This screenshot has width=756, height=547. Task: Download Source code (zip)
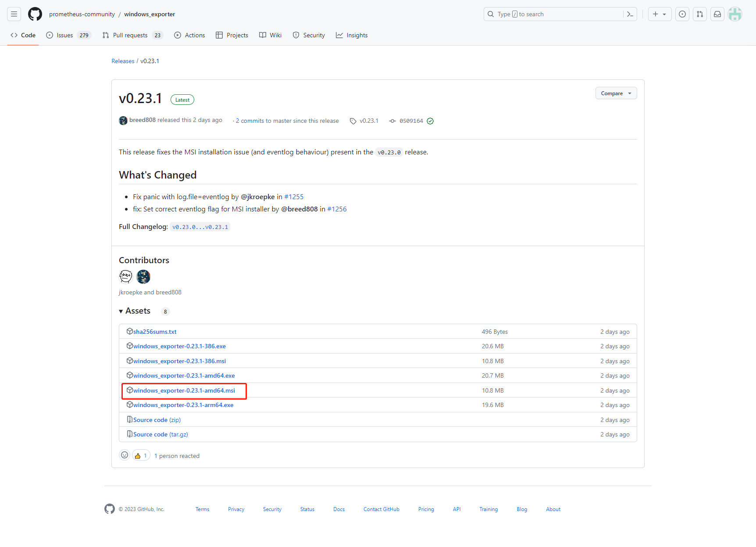pos(157,420)
